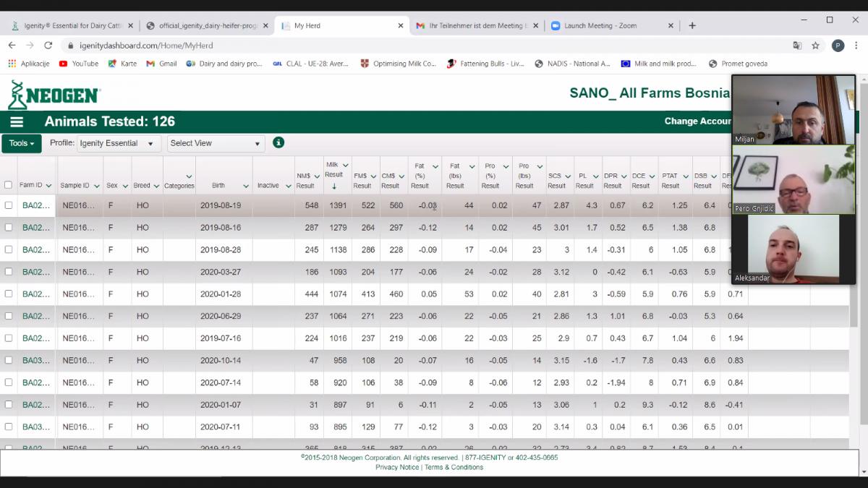Open a new browser tab

pyautogui.click(x=692, y=25)
